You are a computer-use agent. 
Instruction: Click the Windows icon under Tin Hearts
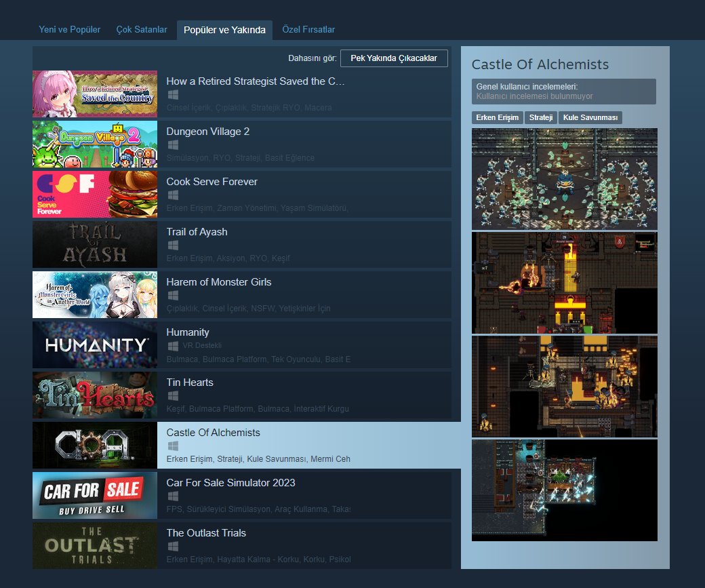coord(173,396)
